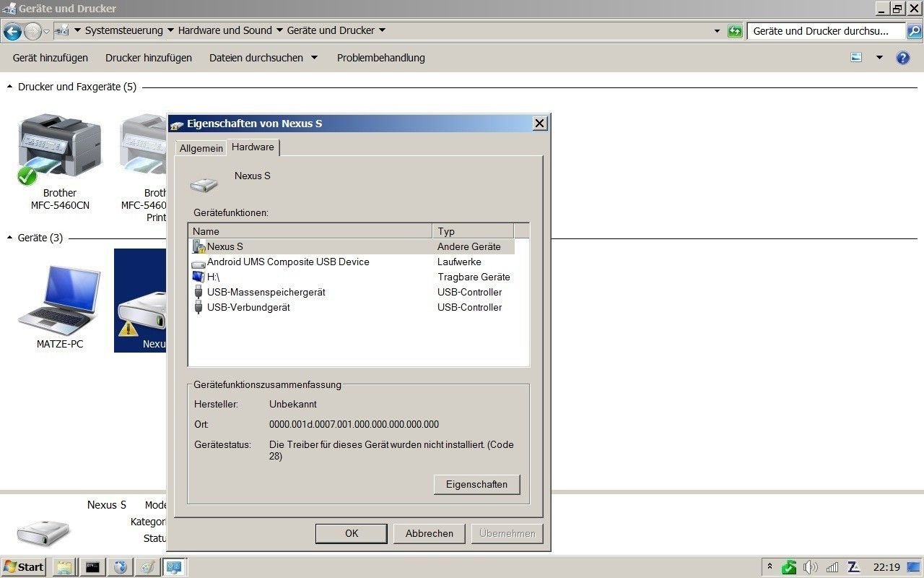Viewport: 924px width, 578px height.
Task: Click the control panel icon in address bar
Action: [63, 31]
